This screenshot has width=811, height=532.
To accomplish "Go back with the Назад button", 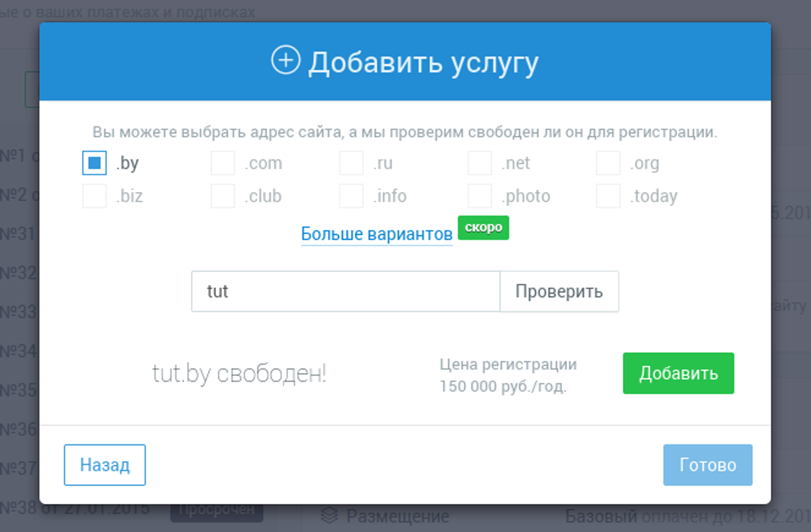I will pos(105,465).
